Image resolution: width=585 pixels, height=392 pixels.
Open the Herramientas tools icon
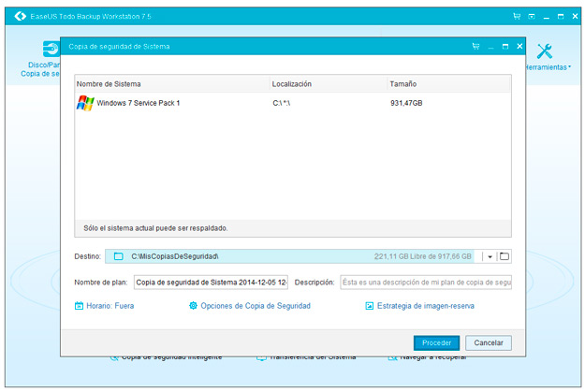point(545,51)
